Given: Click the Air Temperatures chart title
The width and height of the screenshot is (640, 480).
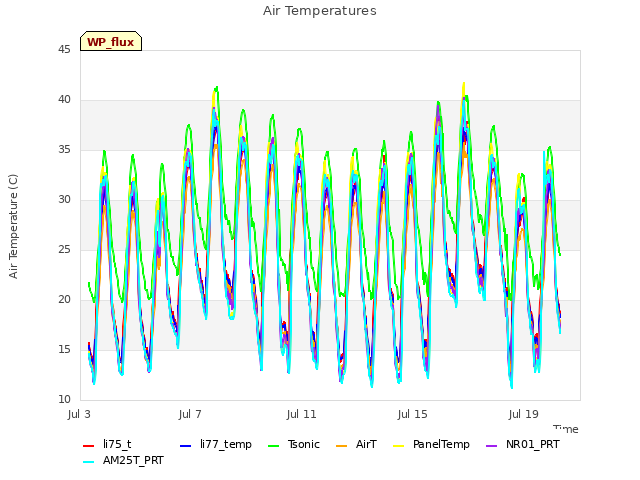Looking at the screenshot, I should coord(320,11).
